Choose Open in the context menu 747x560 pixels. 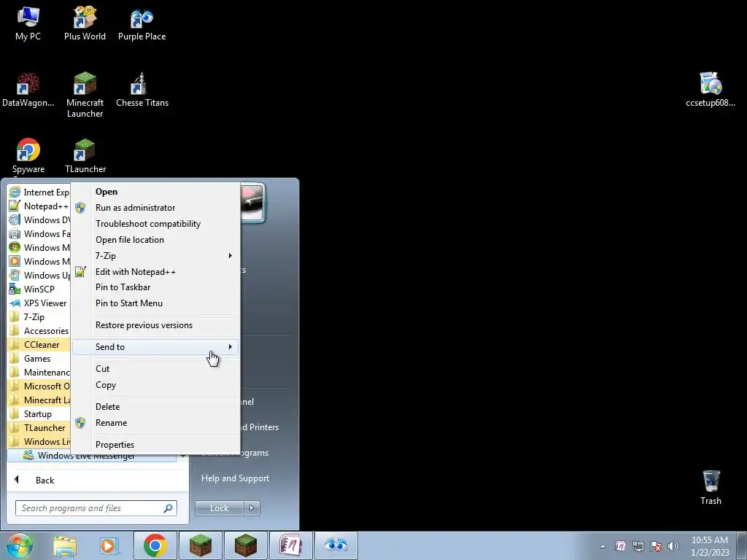tap(155, 192)
